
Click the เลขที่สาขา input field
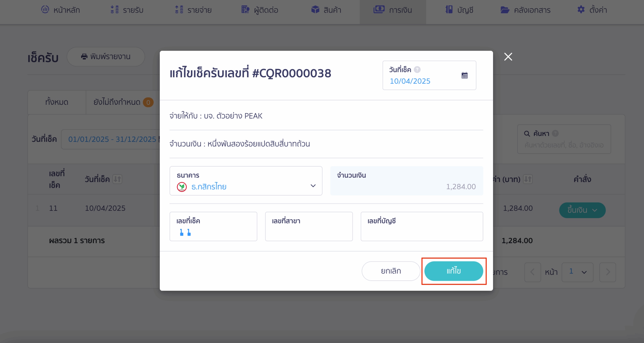point(309,226)
